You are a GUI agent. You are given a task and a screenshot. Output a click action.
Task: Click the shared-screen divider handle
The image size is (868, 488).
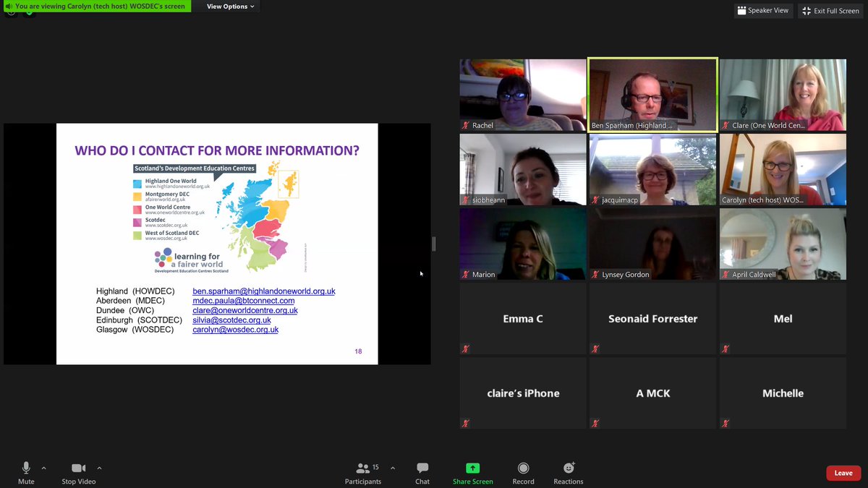434,244
